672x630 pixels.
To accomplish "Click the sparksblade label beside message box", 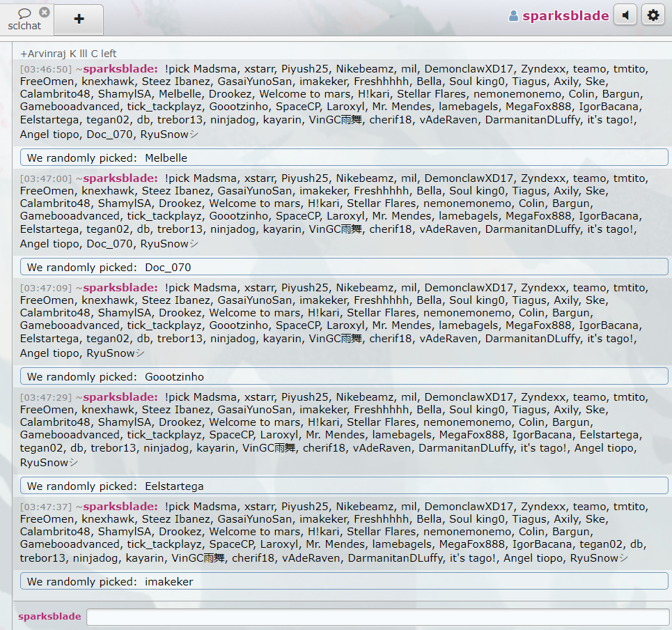I will click(49, 617).
